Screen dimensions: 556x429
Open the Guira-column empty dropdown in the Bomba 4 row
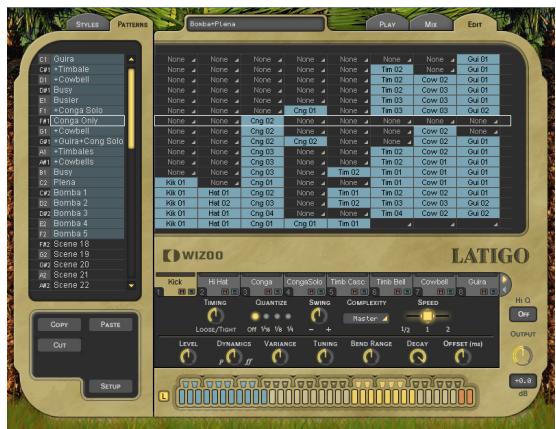pyautogui.click(x=478, y=224)
